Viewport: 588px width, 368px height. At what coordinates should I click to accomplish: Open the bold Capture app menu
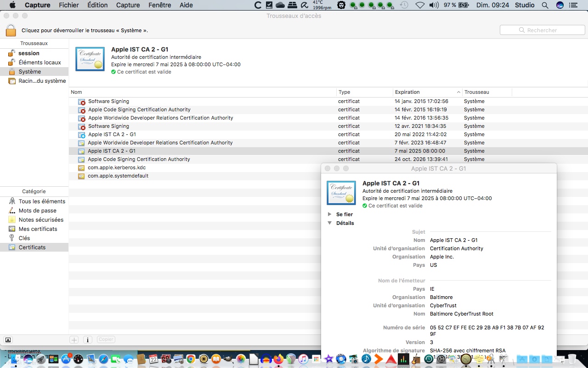[38, 5]
